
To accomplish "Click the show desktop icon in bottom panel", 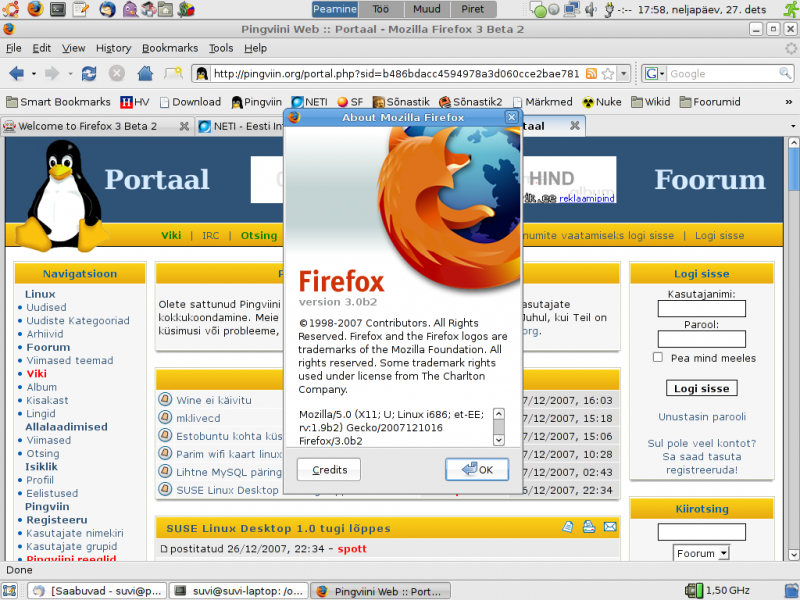I will click(10, 591).
